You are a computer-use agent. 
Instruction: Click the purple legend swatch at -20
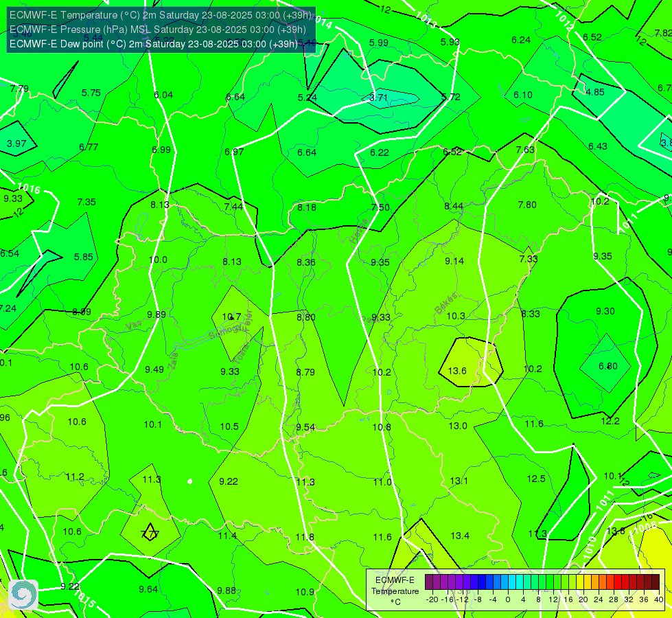tap(429, 582)
